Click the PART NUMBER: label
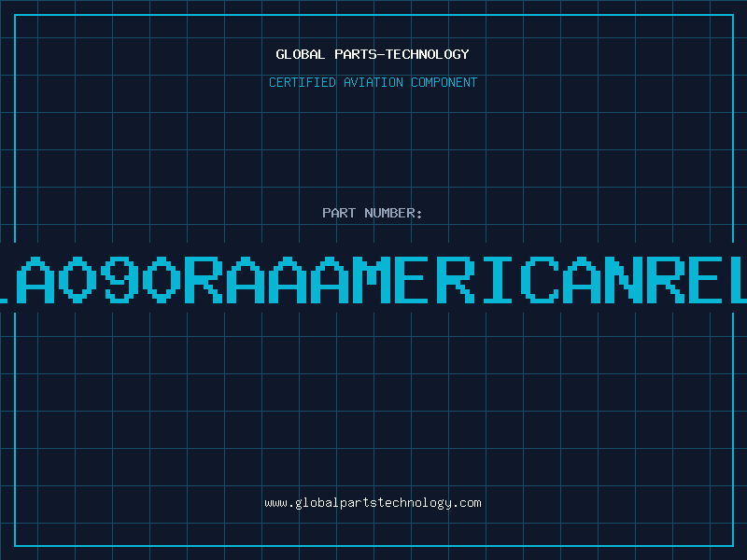The width and height of the screenshot is (747, 560). pyautogui.click(x=373, y=213)
